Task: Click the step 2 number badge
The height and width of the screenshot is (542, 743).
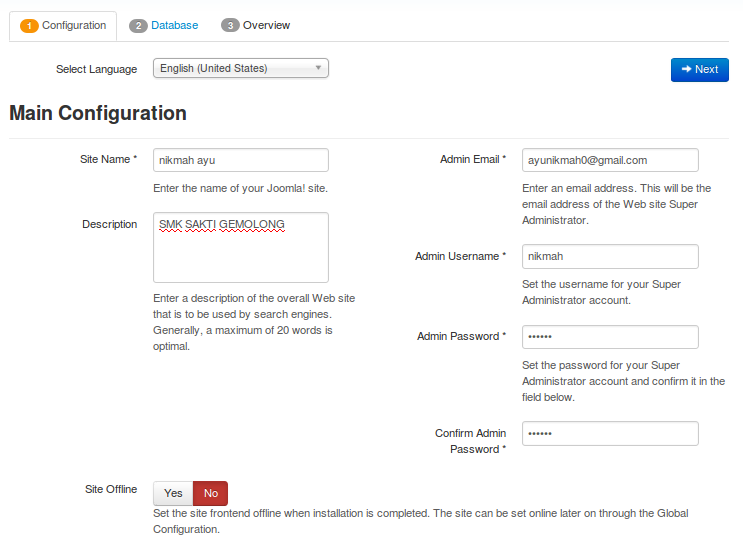Action: (138, 26)
